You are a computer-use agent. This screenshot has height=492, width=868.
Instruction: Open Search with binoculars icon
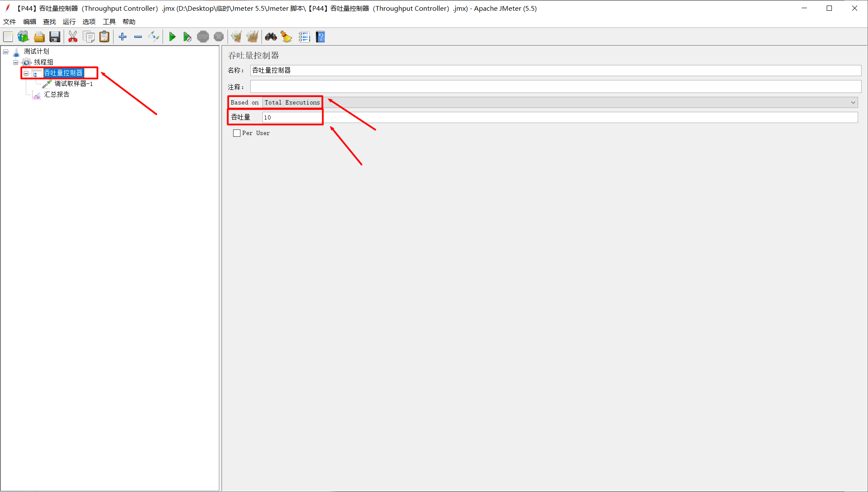[271, 37]
